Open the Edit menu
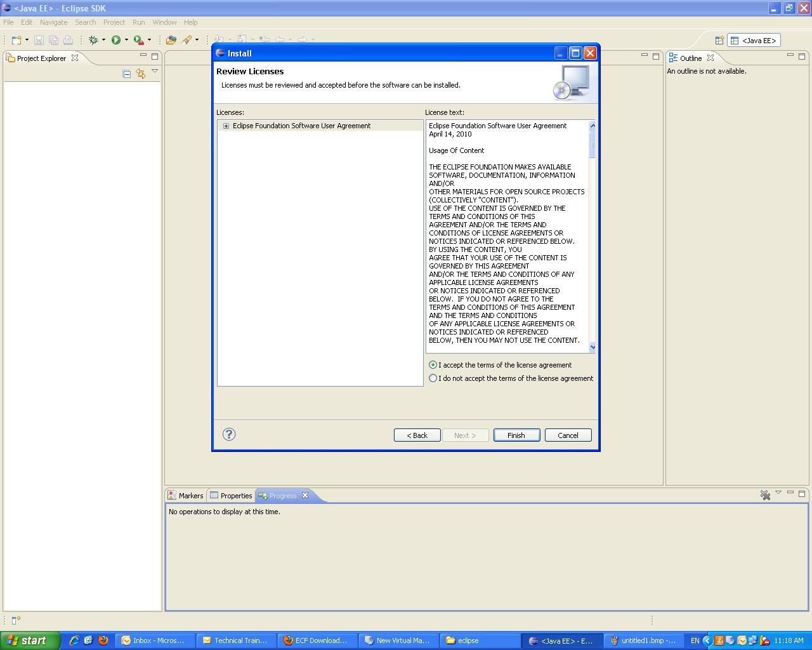 pos(27,22)
